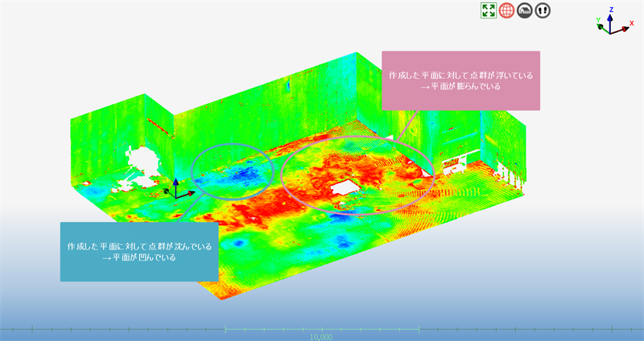The image size is (644, 341).
Task: Click the red globe view icon
Action: pos(506,10)
